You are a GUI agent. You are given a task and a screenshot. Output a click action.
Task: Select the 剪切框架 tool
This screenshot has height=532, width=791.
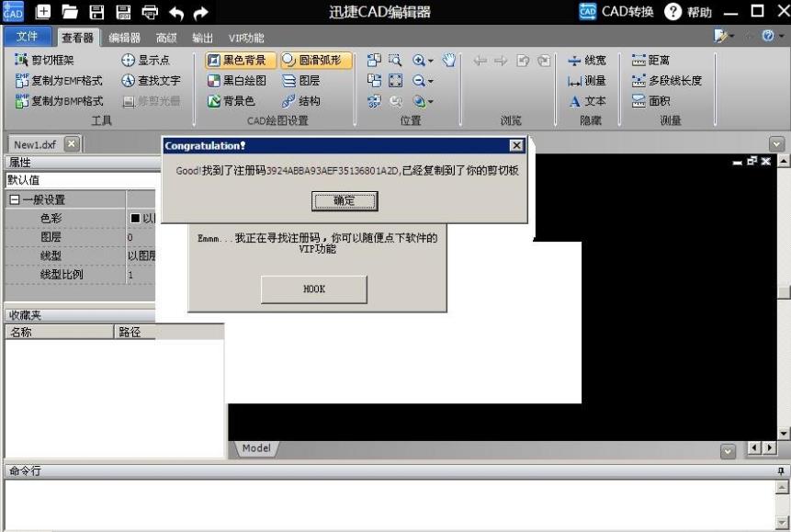(x=44, y=60)
